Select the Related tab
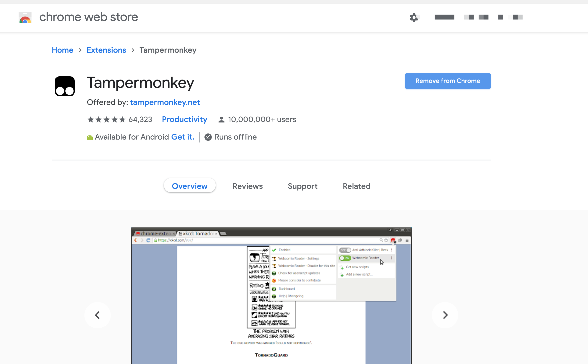Viewport: 588px width, 364px height. coord(356,186)
